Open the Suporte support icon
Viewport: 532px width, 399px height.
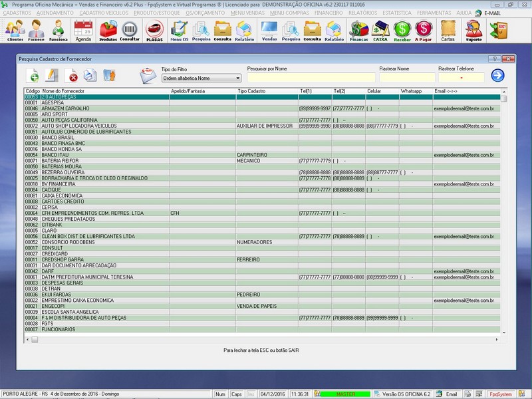(x=473, y=31)
